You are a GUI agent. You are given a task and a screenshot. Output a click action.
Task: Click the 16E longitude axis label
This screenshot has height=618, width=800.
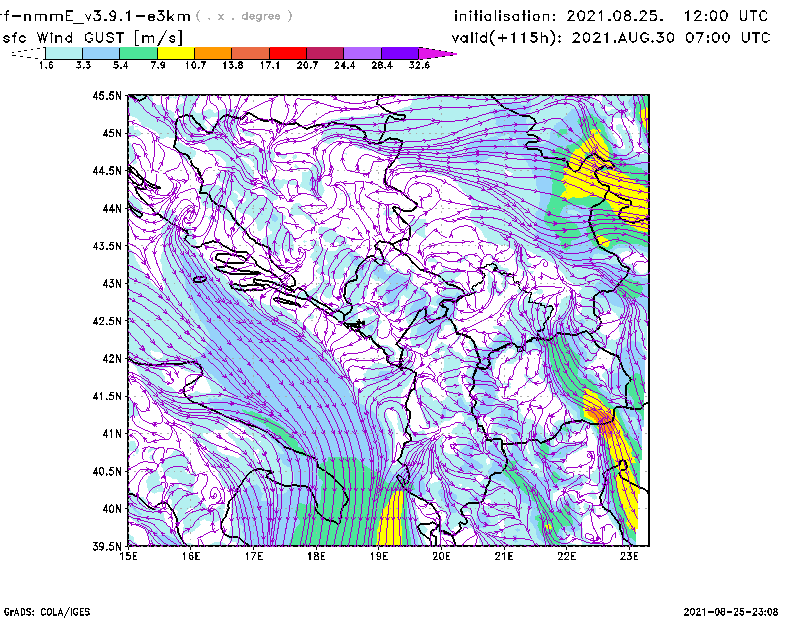tap(191, 556)
